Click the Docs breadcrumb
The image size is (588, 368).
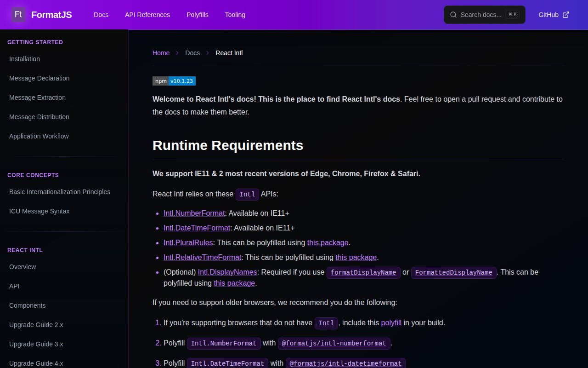tap(192, 53)
